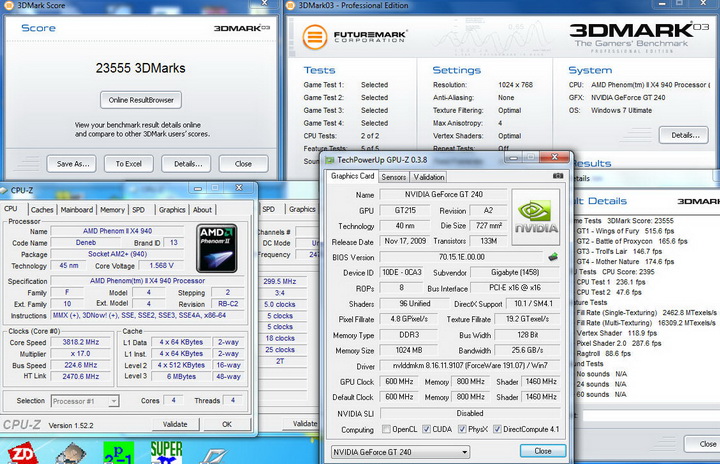
Task: Open the front CPU-Z window's SPD tab
Action: pyautogui.click(x=139, y=209)
